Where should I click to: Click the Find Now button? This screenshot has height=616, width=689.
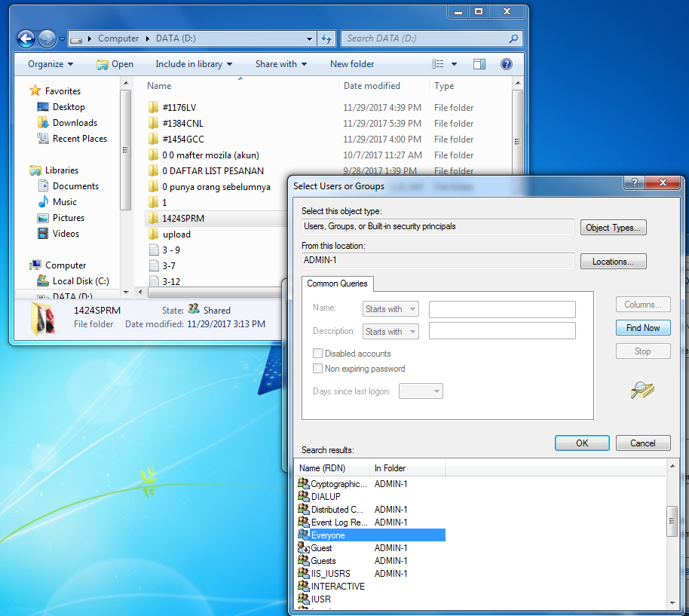tap(643, 328)
